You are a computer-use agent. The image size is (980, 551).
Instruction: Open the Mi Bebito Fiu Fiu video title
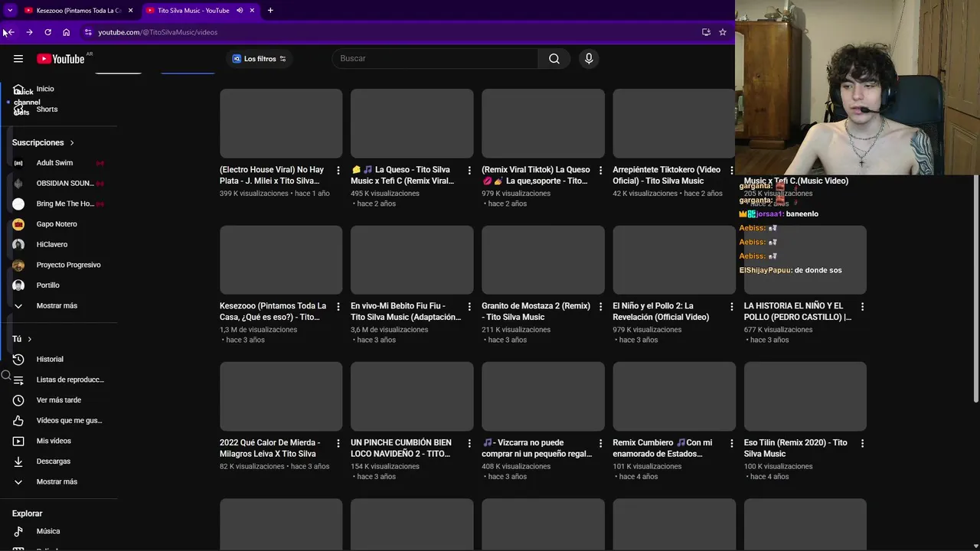(406, 311)
